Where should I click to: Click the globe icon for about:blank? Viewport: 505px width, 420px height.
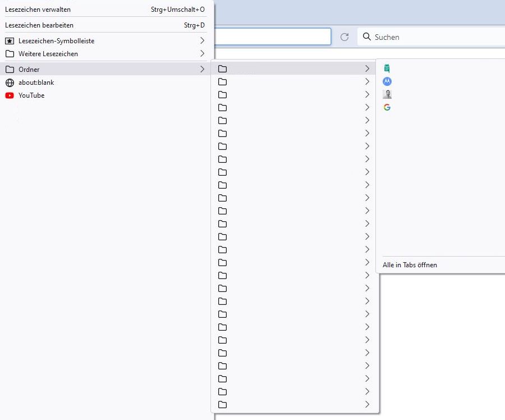click(10, 83)
